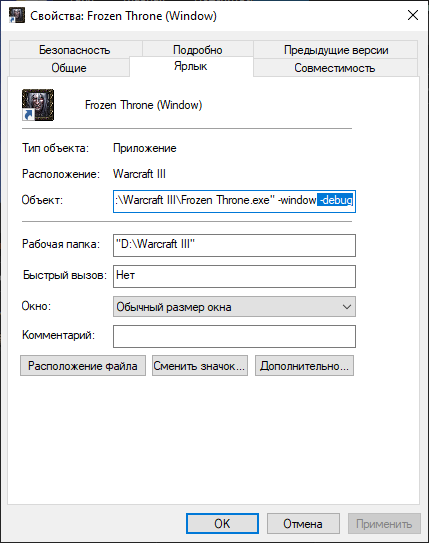Screen dimensions: 429x543
Task: Click the Рабочая папка label
Action: click(61, 244)
